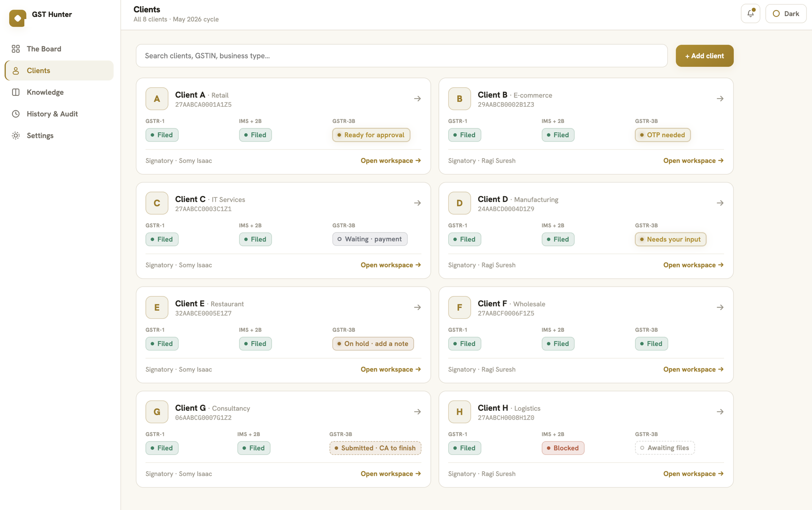Click 'All 8 clients · May 2026 cycle' subtitle

point(176,19)
